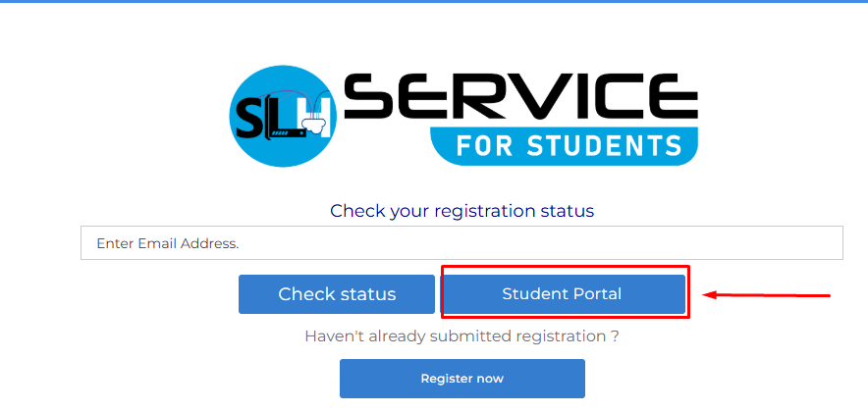This screenshot has height=412, width=868.
Task: Focus the Enter Email Address field
Action: pyautogui.click(x=461, y=243)
